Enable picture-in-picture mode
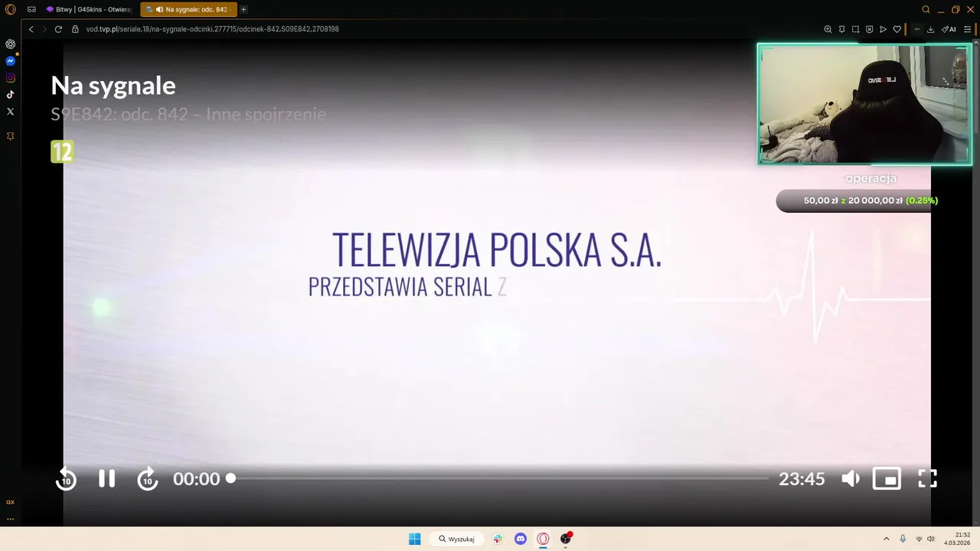The image size is (980, 551). pos(887,478)
